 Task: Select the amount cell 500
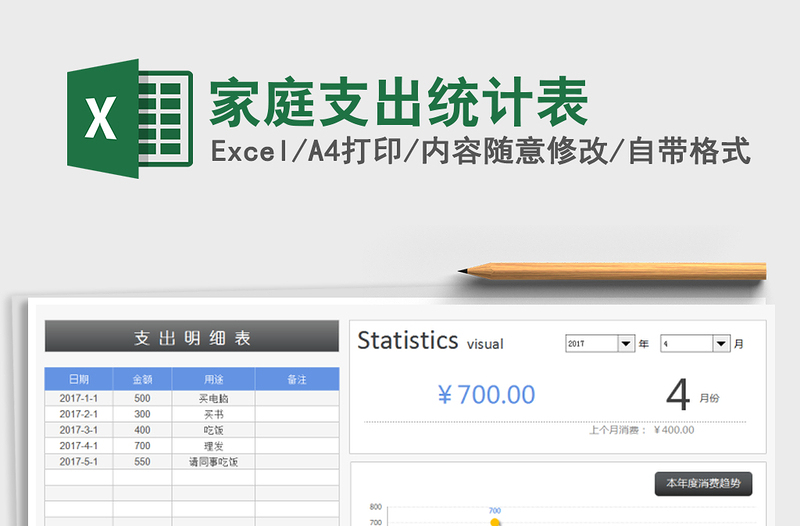click(x=142, y=398)
